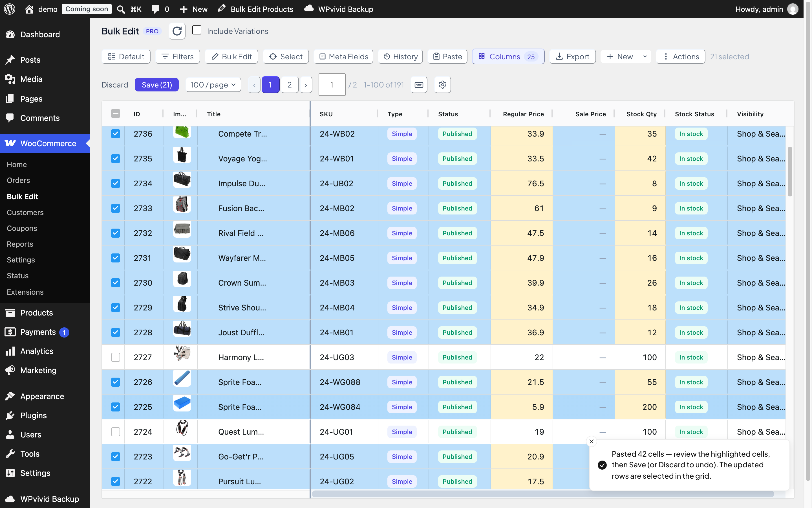Open keyboard shortcuts icon button

(419, 85)
